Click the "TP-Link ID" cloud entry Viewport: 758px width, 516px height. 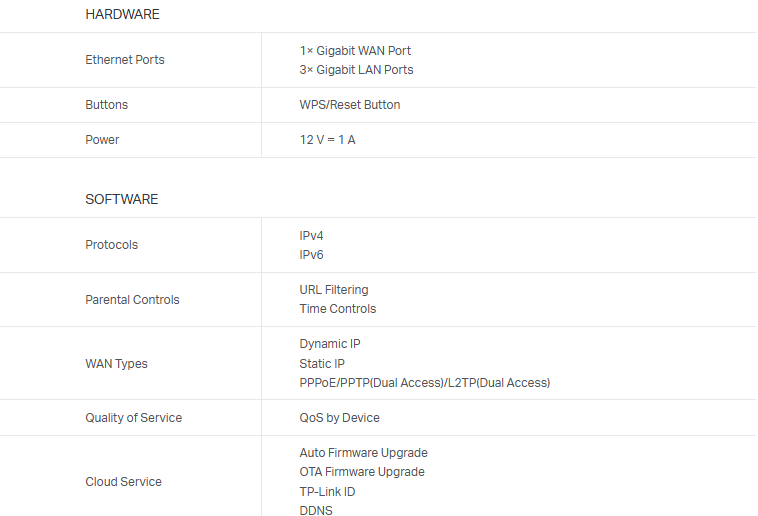(327, 492)
